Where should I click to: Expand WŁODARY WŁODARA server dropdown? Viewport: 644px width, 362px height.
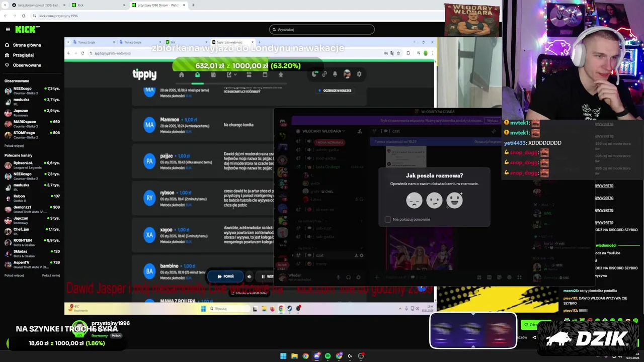(x=324, y=131)
